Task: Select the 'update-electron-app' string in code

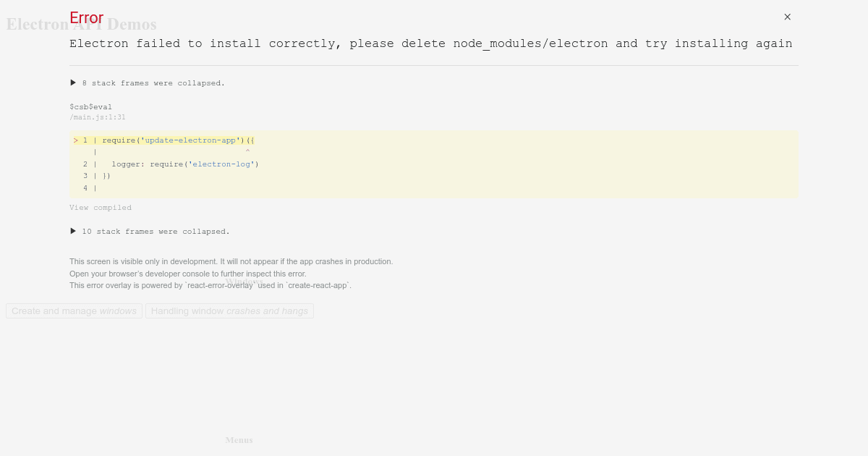Action: (190, 140)
